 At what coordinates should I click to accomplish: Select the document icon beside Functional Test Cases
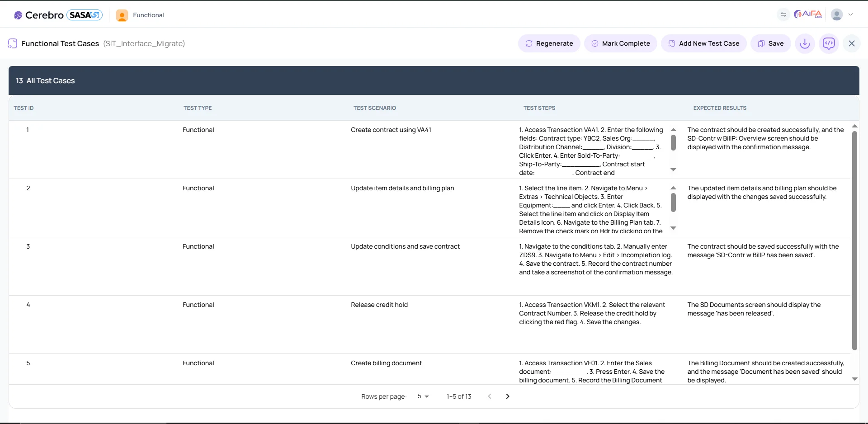[x=12, y=43]
